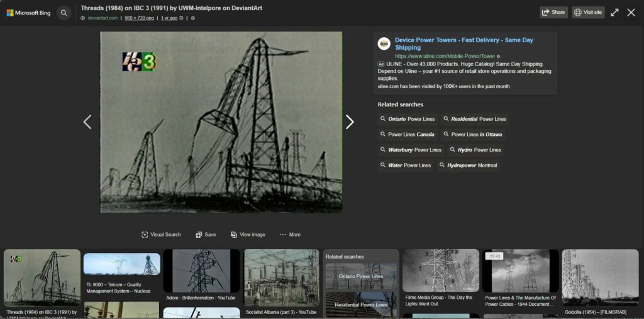The height and width of the screenshot is (319, 644).
Task: Expand image to full screen view
Action: [x=614, y=13]
